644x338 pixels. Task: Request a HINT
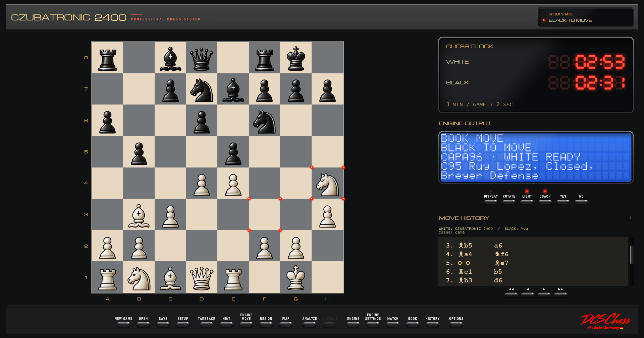226,324
